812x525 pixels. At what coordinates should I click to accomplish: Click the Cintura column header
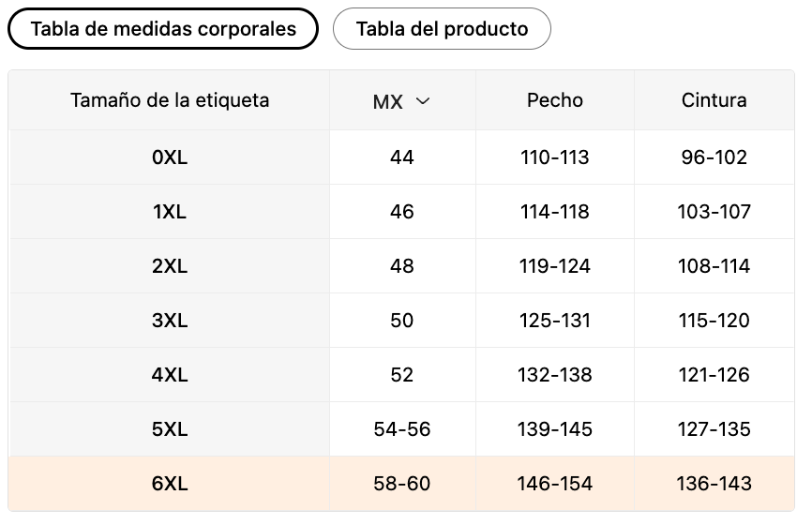(714, 100)
